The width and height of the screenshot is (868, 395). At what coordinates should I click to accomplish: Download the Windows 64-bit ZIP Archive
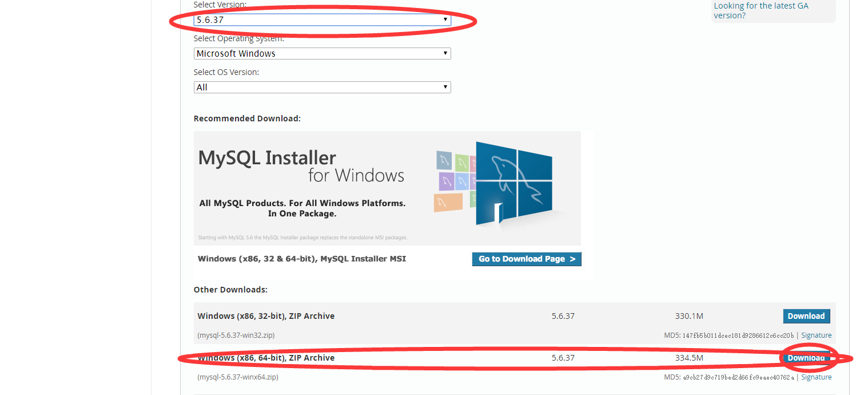coord(806,358)
